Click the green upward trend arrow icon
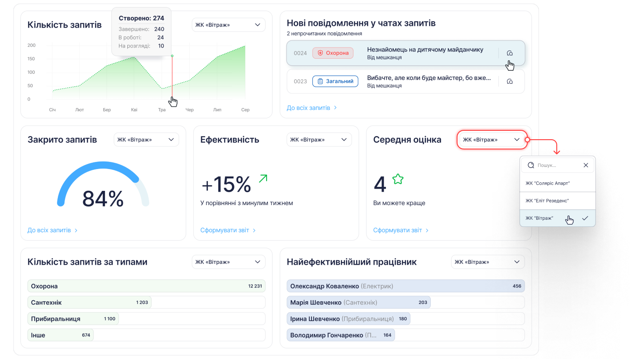This screenshot has width=644, height=359. [263, 178]
